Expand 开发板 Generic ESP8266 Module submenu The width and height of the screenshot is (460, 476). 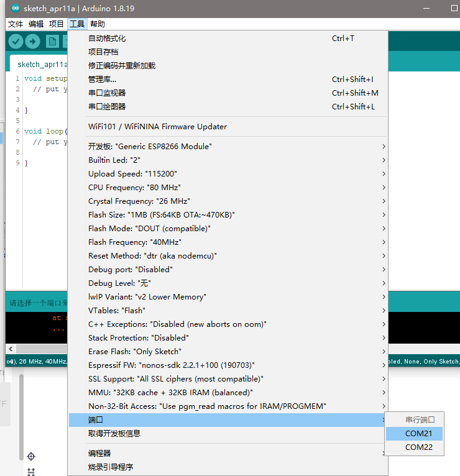pos(228,147)
